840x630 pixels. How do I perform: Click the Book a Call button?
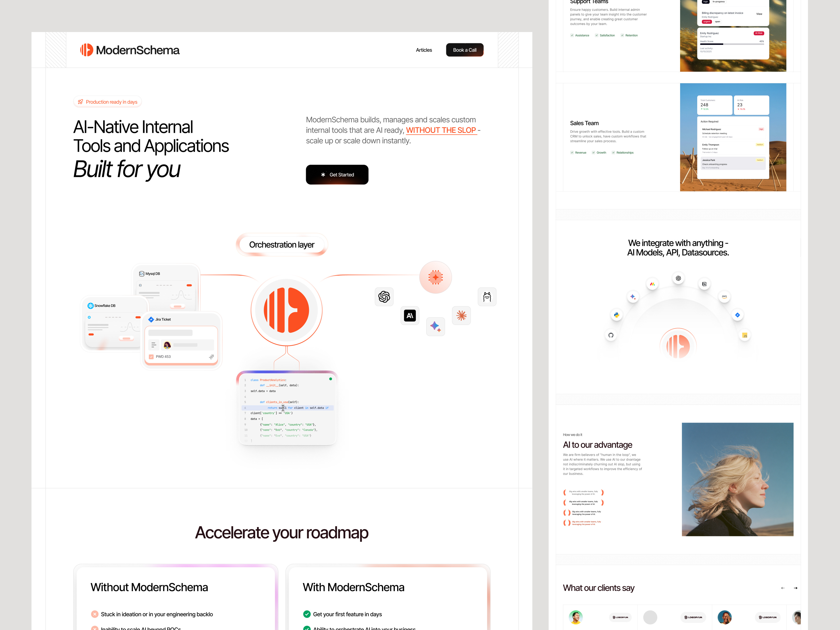(464, 50)
